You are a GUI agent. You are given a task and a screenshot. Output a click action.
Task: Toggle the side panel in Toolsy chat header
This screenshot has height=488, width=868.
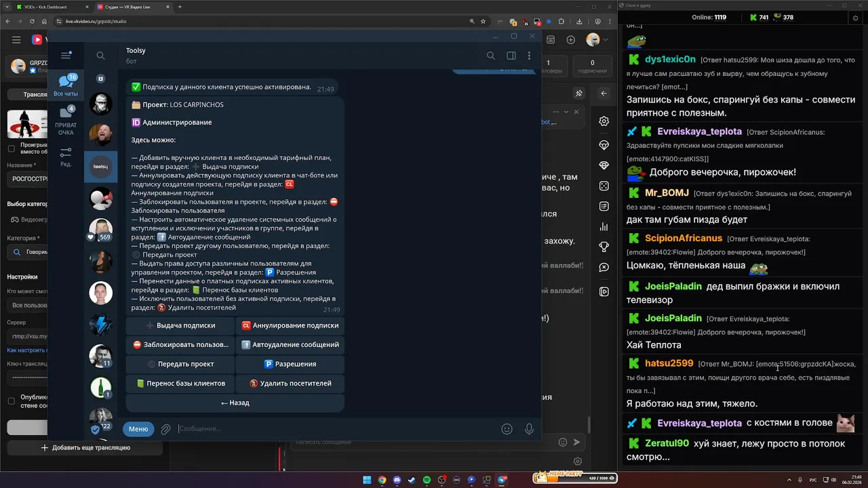tap(511, 56)
